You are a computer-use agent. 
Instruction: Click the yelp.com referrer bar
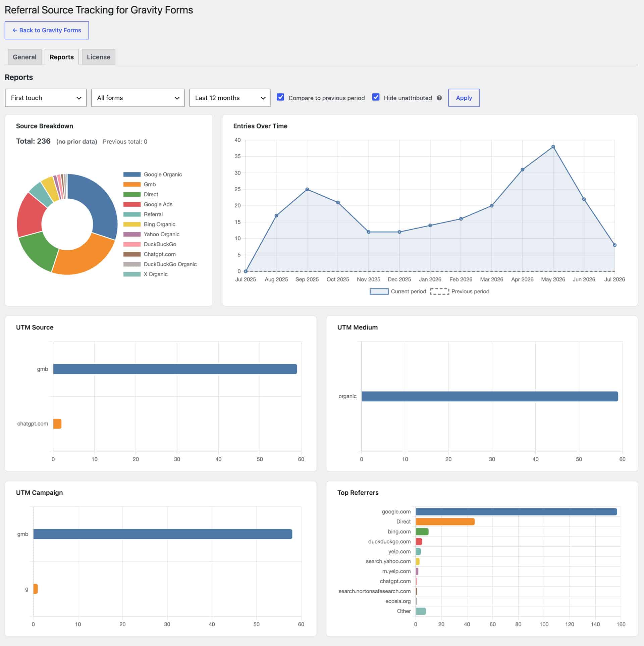point(418,552)
